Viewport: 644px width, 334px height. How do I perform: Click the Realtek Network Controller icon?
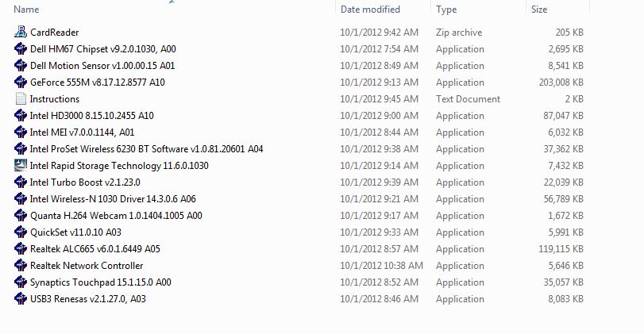[x=21, y=266]
